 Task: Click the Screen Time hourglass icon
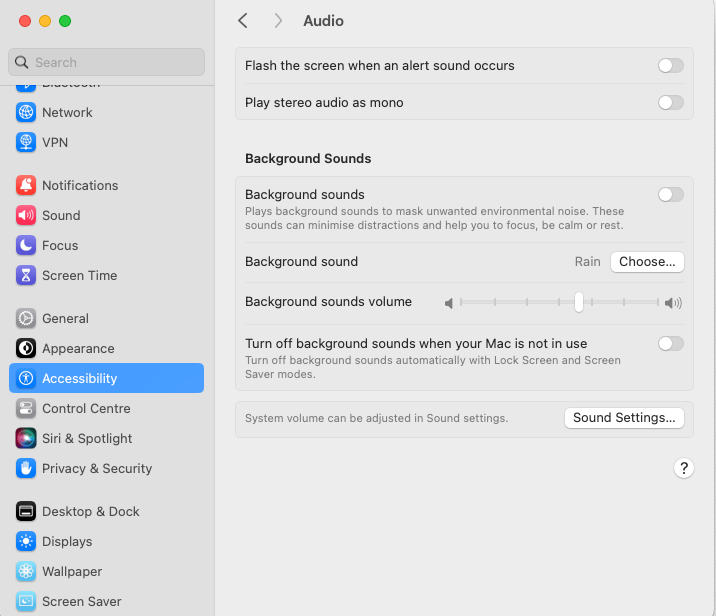[x=26, y=276]
